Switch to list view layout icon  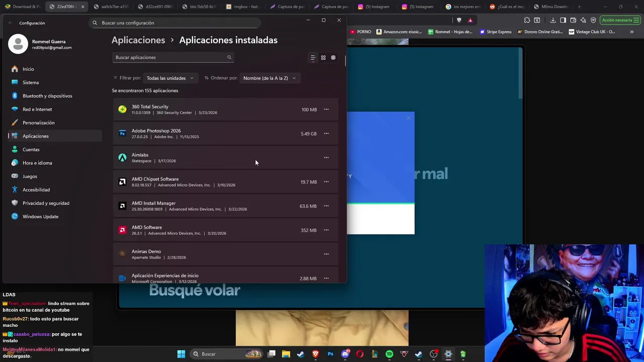313,58
